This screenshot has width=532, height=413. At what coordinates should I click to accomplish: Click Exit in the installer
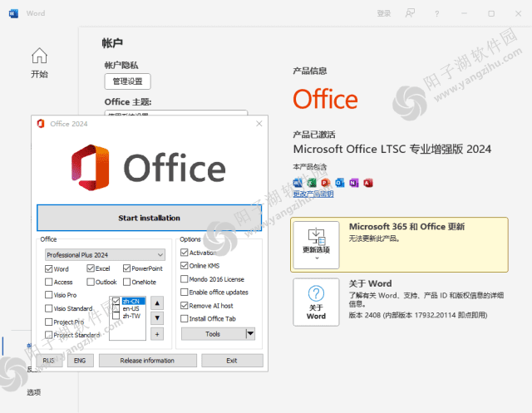(x=232, y=361)
